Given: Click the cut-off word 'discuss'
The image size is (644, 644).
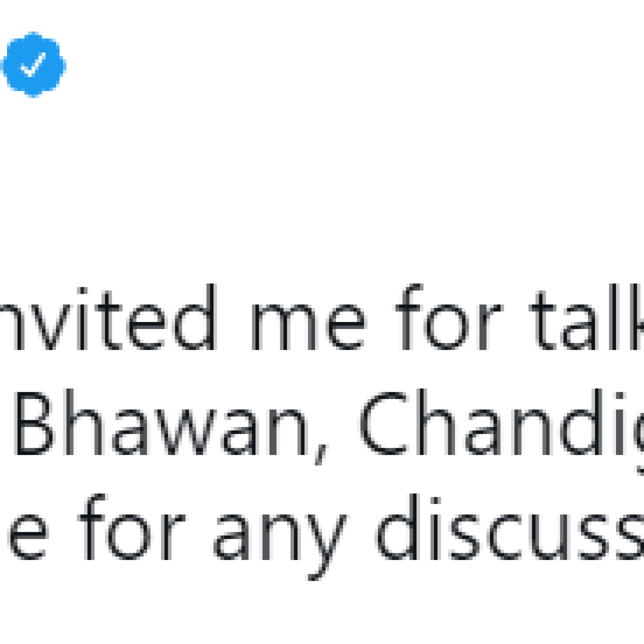Looking at the screenshot, I should click(x=509, y=531).
